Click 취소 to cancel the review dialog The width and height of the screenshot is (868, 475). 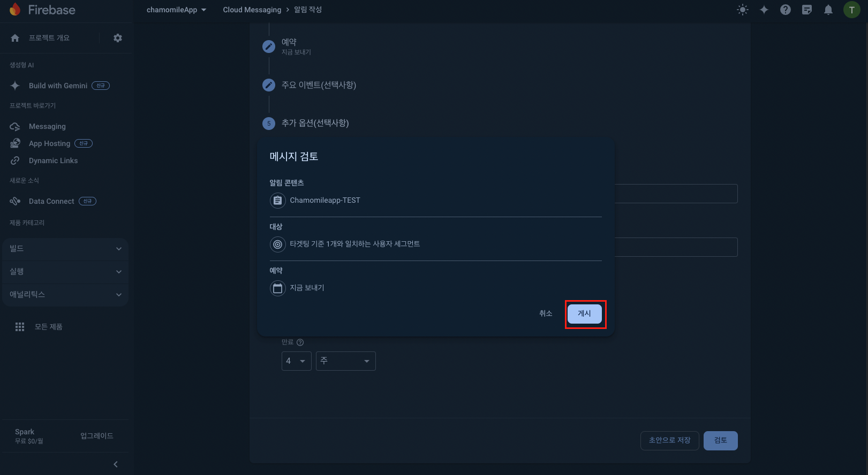(545, 313)
